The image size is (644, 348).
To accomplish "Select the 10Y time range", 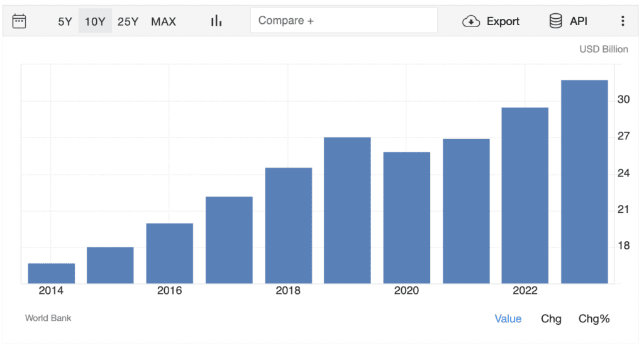I will 95,21.
